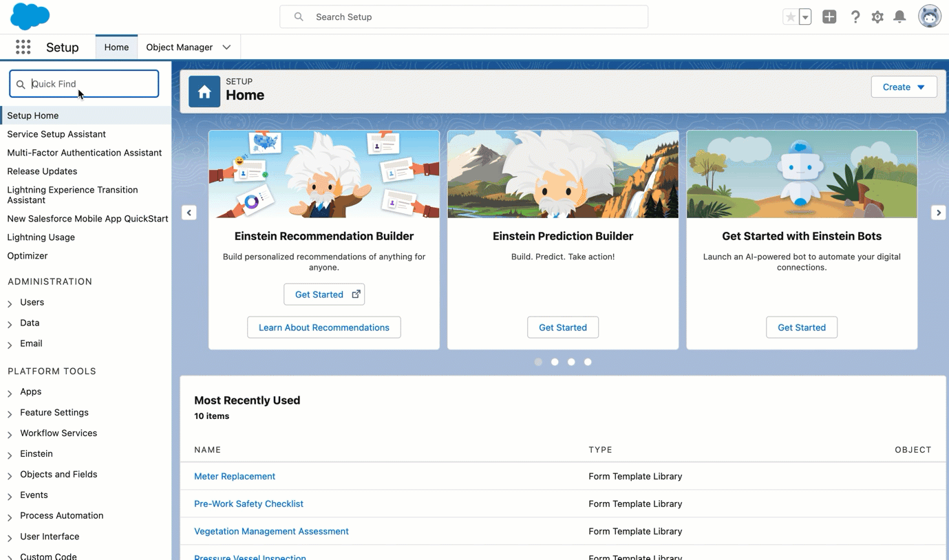The width and height of the screenshot is (949, 560).
Task: Click the favorites star icon
Action: coord(791,17)
